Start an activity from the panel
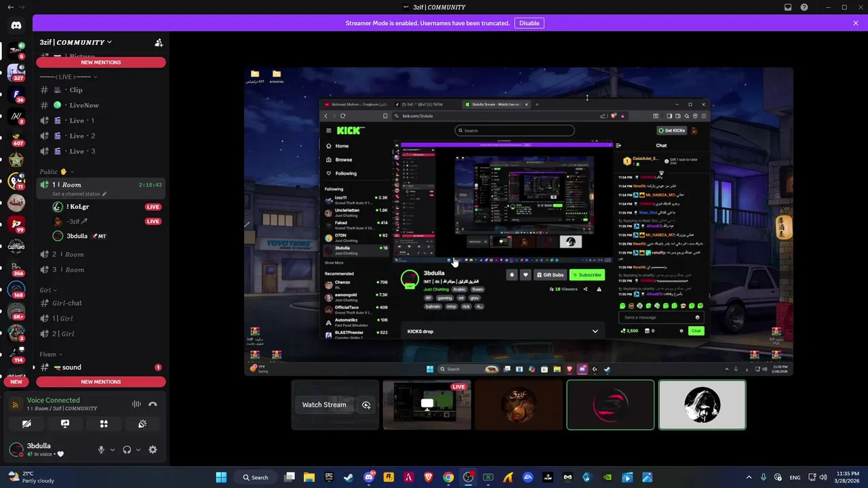Image resolution: width=868 pixels, height=488 pixels. [104, 424]
